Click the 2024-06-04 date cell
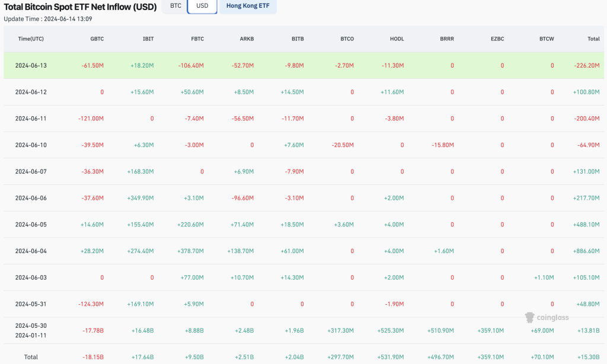The width and height of the screenshot is (607, 364). [31, 251]
